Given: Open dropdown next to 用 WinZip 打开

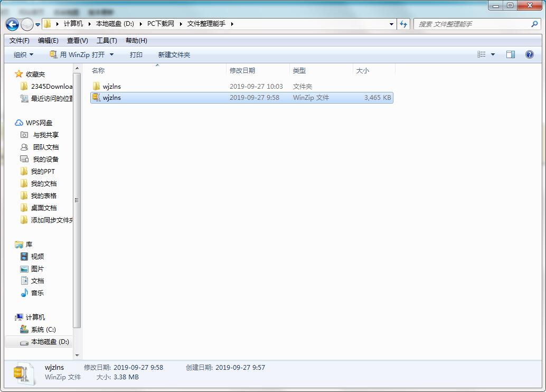Looking at the screenshot, I should 111,54.
